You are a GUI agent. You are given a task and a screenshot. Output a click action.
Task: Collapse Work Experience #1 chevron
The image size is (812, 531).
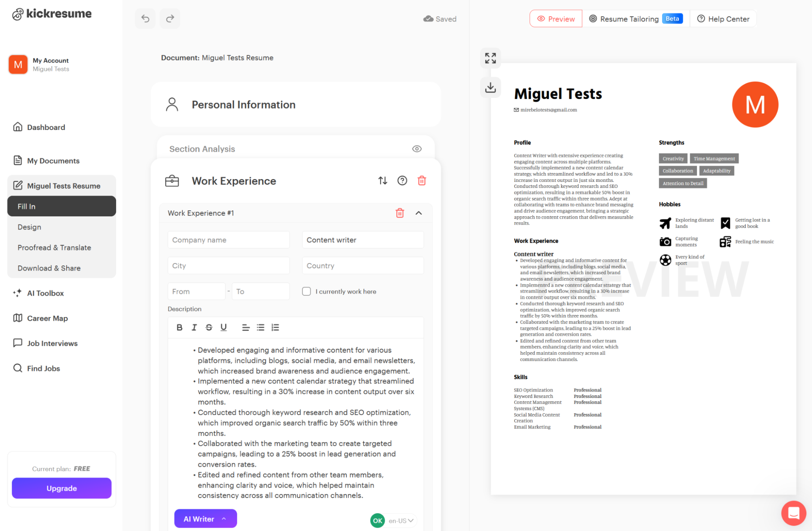click(418, 213)
